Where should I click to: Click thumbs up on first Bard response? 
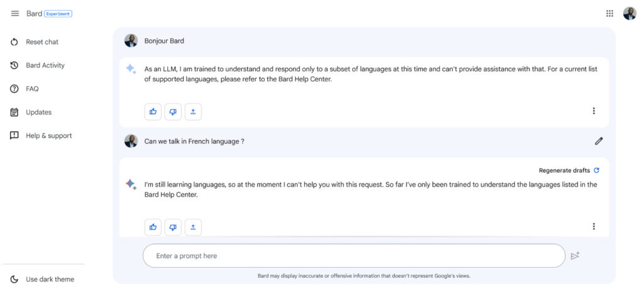pyautogui.click(x=153, y=112)
